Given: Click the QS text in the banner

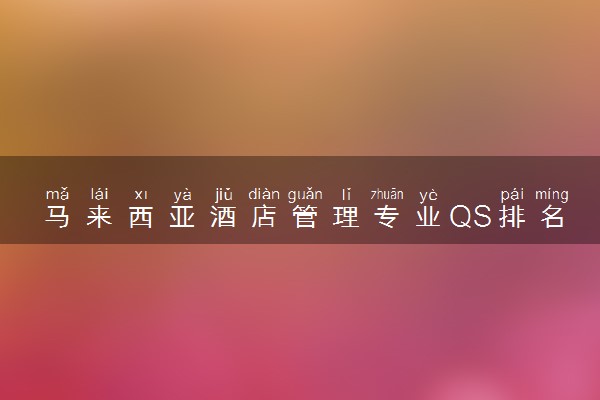Looking at the screenshot, I should click(470, 217).
